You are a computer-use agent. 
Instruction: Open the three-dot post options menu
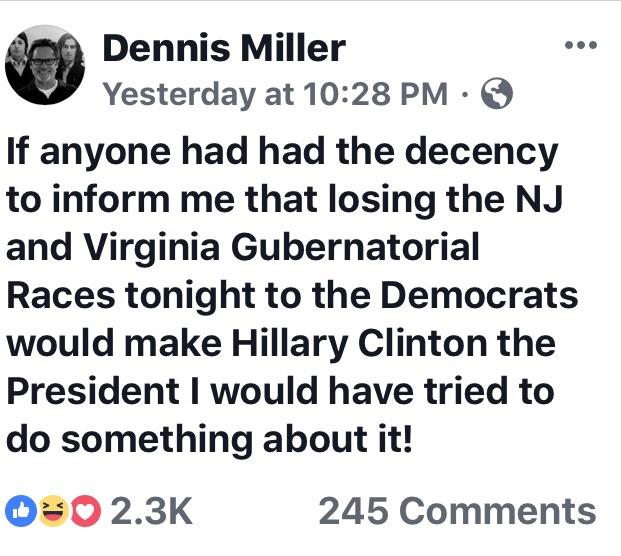coord(581,45)
